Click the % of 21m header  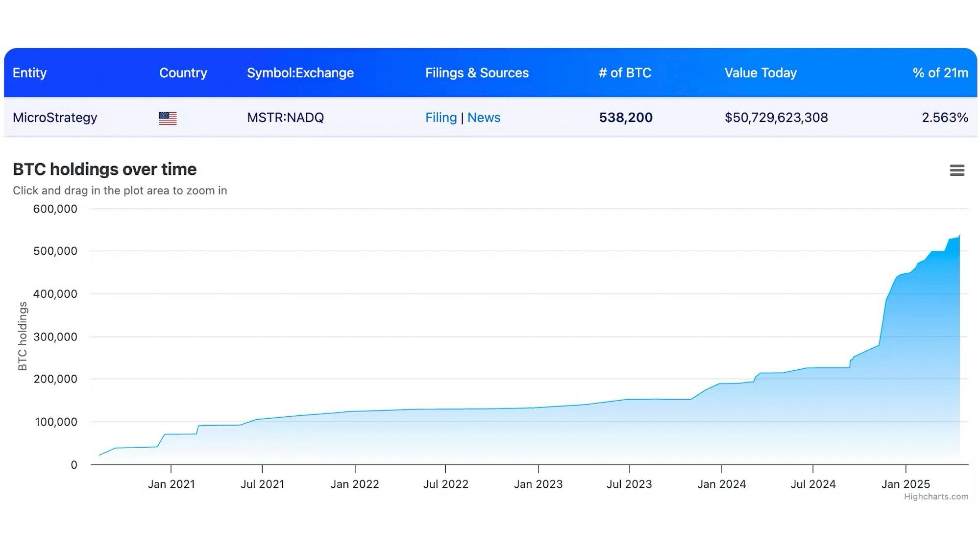click(x=940, y=73)
